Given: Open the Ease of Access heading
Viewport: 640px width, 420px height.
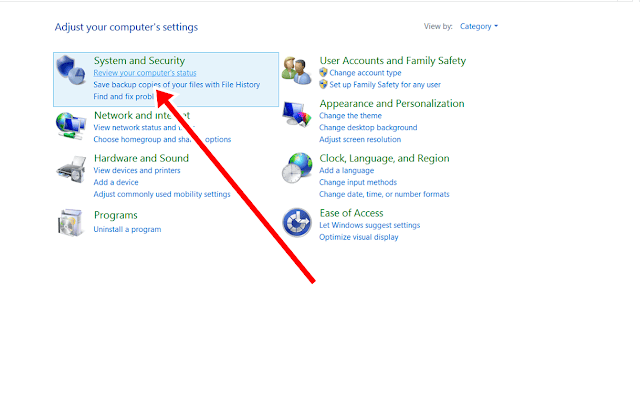Looking at the screenshot, I should click(351, 213).
